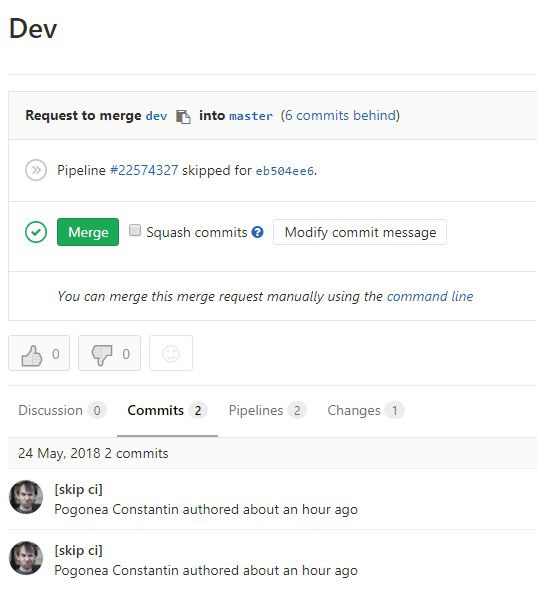Open author avatar on first commit
Screen dimensions: 537x613
(x=26, y=497)
